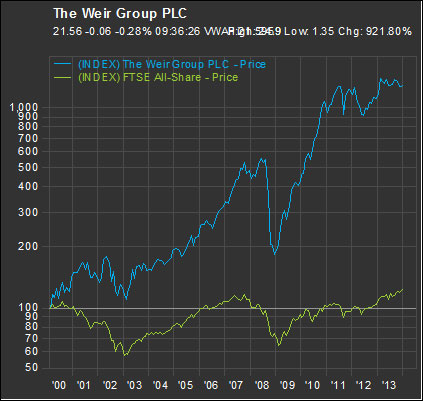Click the -0.28% change value
The width and height of the screenshot is (423, 401).
click(x=133, y=32)
